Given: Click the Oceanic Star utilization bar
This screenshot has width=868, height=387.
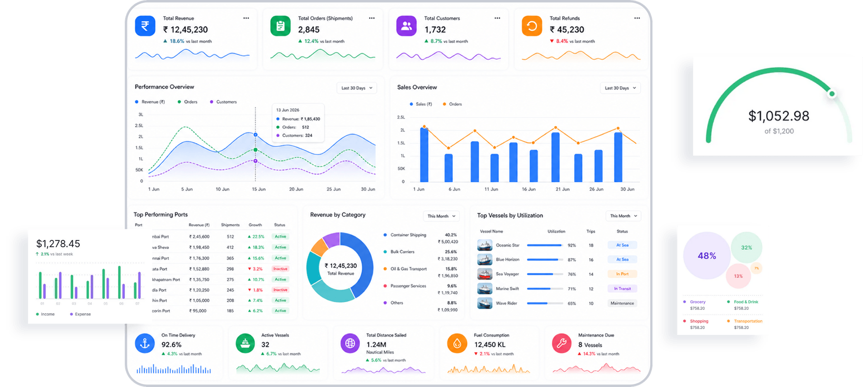Looking at the screenshot, I should [545, 245].
